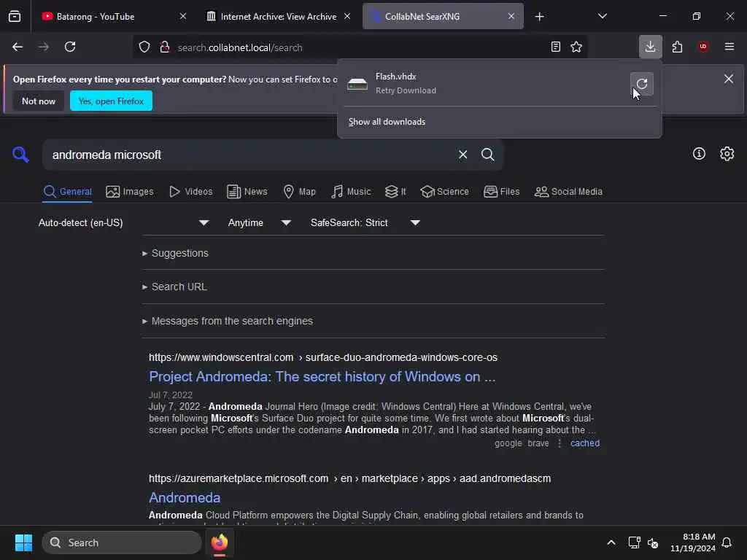
Task: Open the Project Andromeda result link
Action: click(x=322, y=377)
